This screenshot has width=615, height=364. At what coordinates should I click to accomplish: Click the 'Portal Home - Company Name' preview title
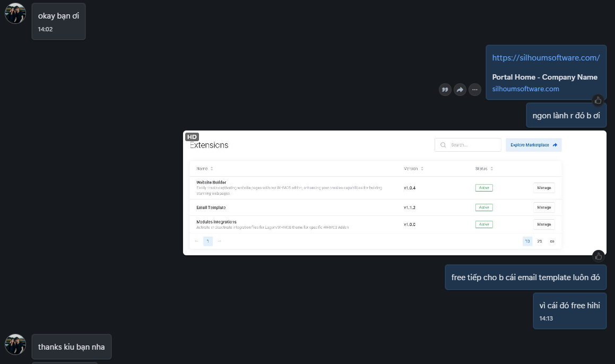(x=544, y=77)
